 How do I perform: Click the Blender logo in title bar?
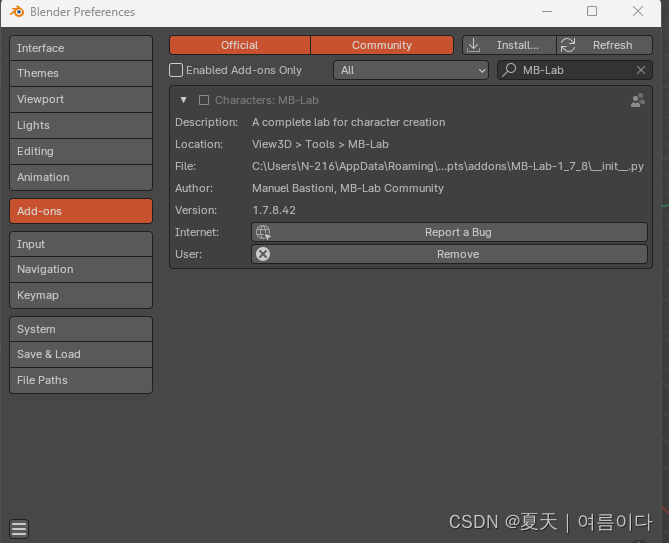pyautogui.click(x=17, y=12)
